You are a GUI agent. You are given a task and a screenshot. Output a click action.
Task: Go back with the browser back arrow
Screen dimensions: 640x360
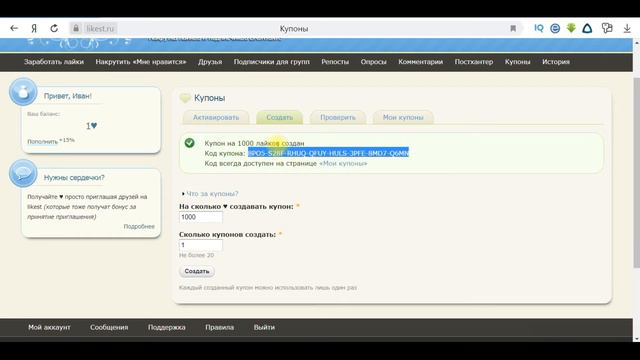14,28
